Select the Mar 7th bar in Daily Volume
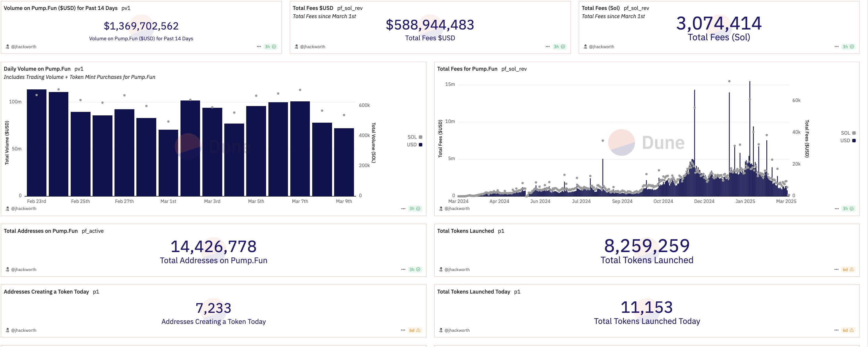The height and width of the screenshot is (347, 868). click(300, 149)
